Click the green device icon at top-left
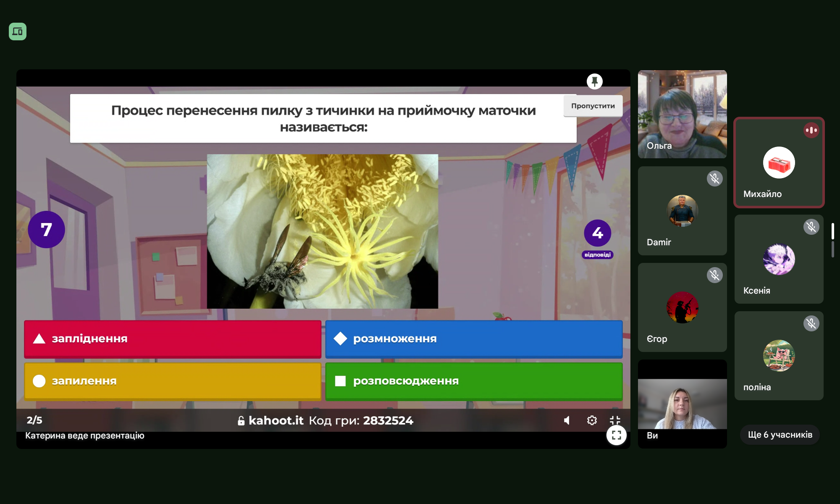 click(x=18, y=31)
